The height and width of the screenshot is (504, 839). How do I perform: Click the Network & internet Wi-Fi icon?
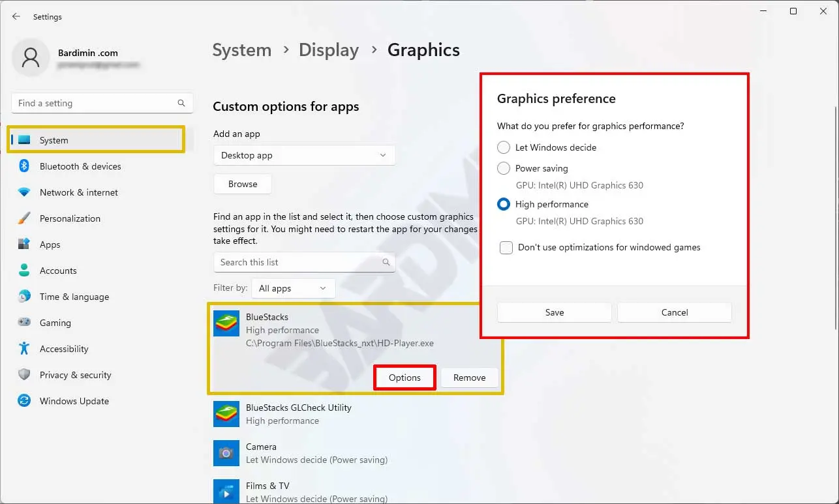pyautogui.click(x=24, y=192)
